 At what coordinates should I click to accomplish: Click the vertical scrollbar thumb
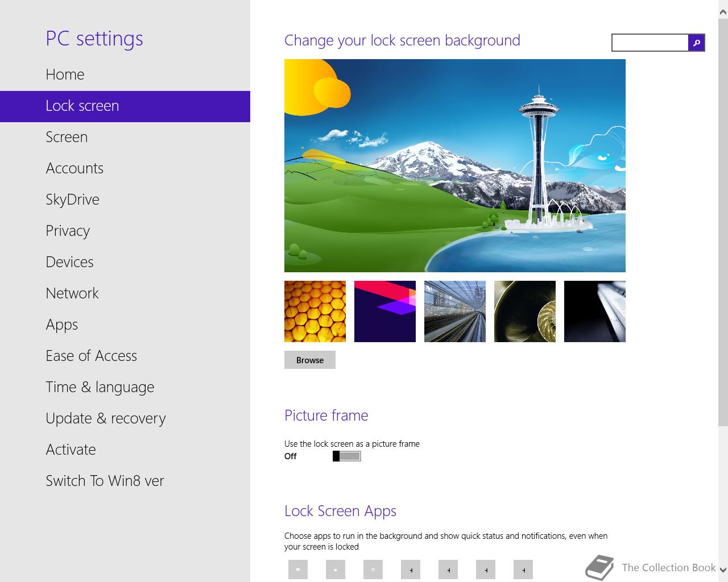point(723,222)
